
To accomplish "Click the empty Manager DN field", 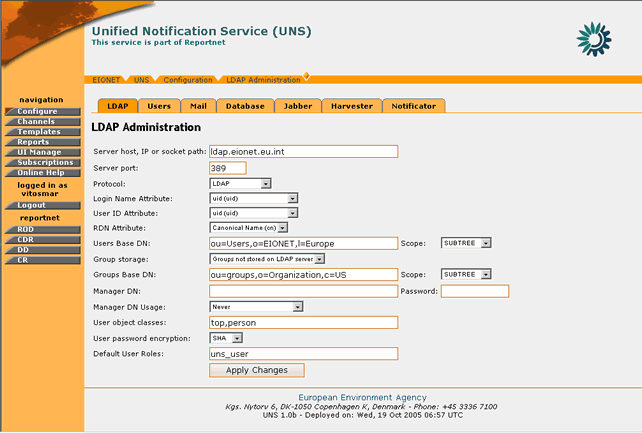I will pyautogui.click(x=303, y=291).
